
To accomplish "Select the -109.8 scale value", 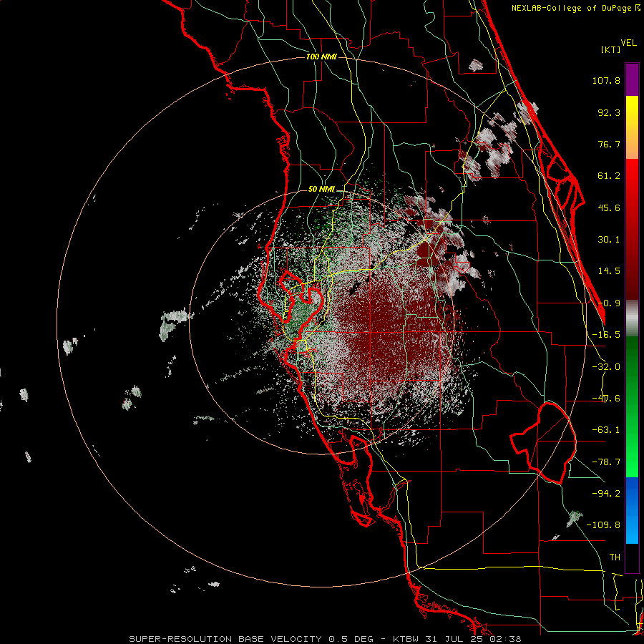I will (603, 525).
